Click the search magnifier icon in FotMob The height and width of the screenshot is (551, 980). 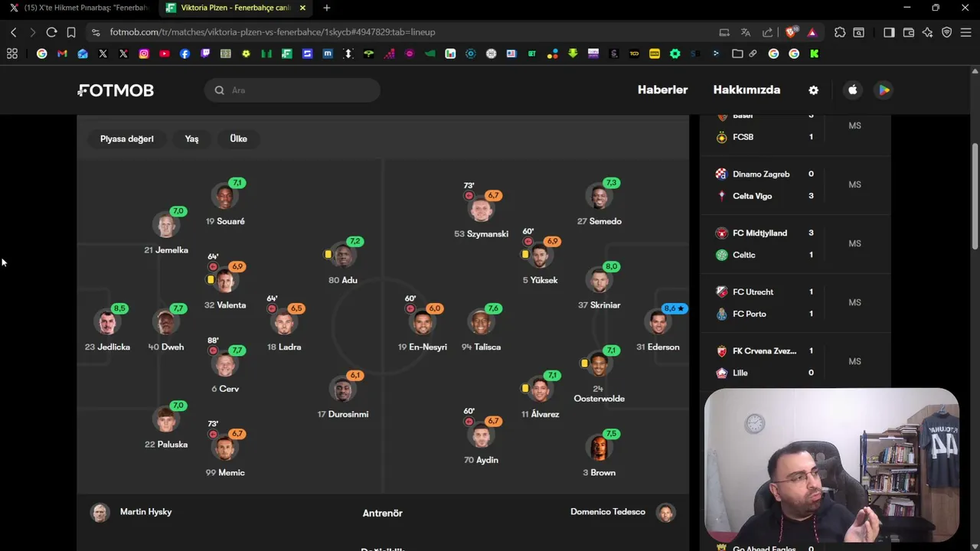click(x=219, y=90)
